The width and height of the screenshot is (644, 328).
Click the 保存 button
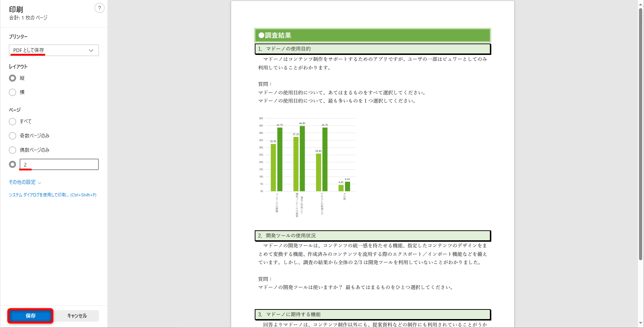tap(30, 315)
